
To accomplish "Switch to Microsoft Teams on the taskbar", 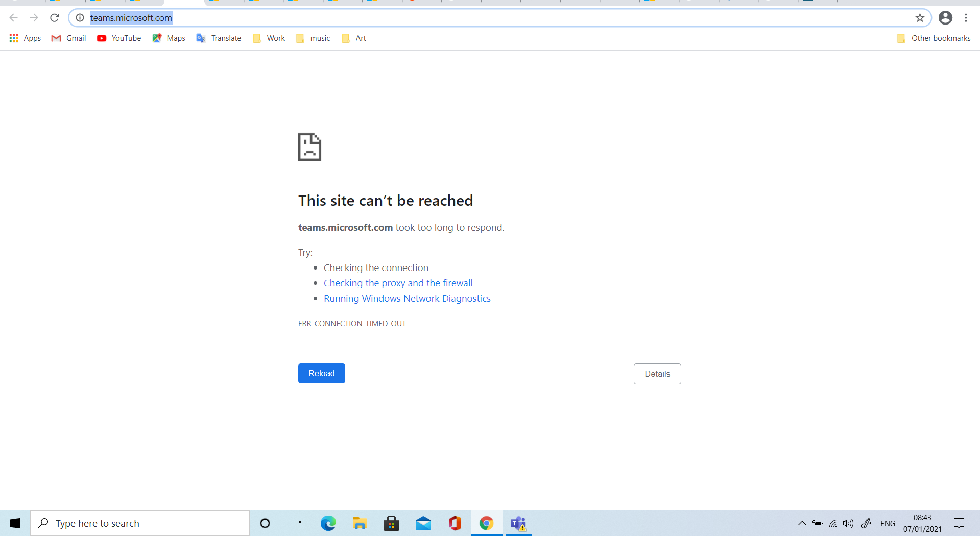I will (x=518, y=523).
